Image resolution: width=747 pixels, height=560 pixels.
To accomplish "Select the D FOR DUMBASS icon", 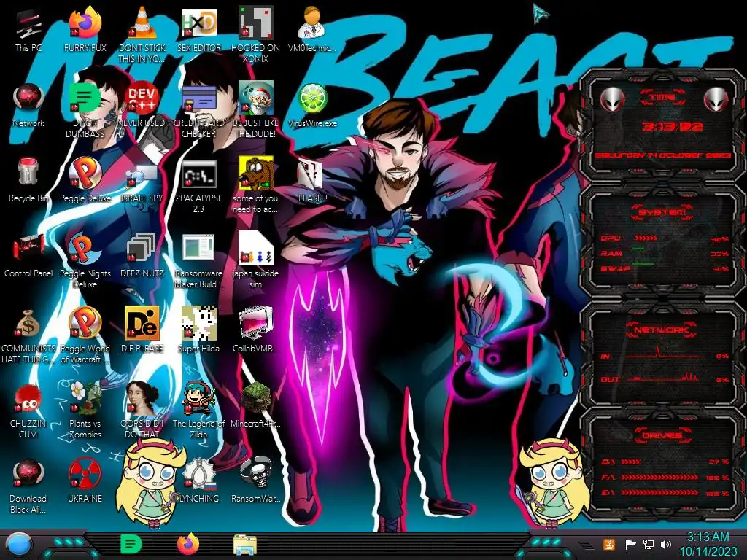I will (x=85, y=110).
